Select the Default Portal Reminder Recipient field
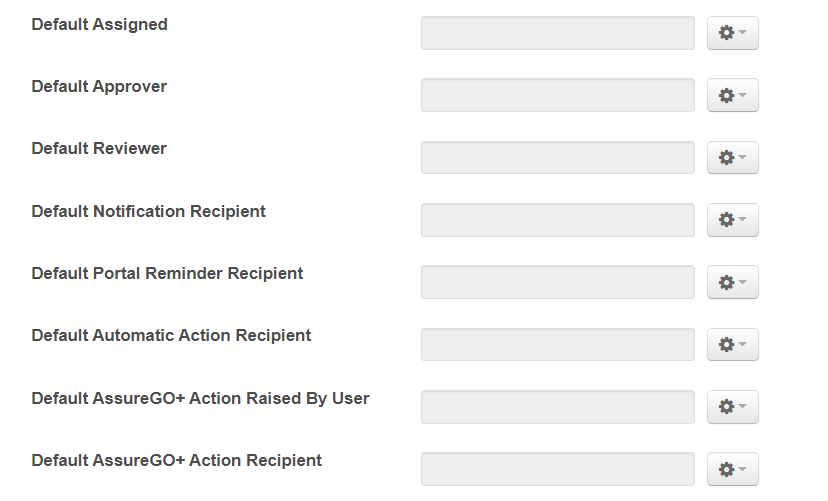The image size is (828, 501). [557, 282]
